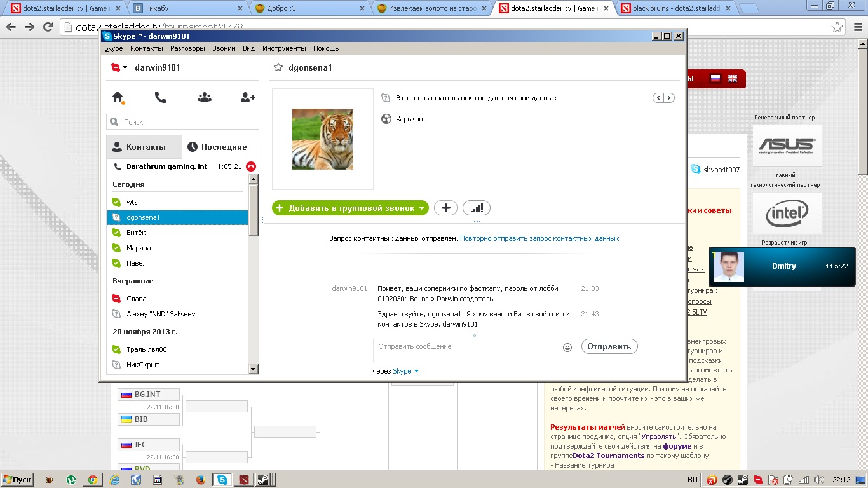Click the форуме link on webpage
Viewport: 868px width, 488px height.
(x=677, y=446)
